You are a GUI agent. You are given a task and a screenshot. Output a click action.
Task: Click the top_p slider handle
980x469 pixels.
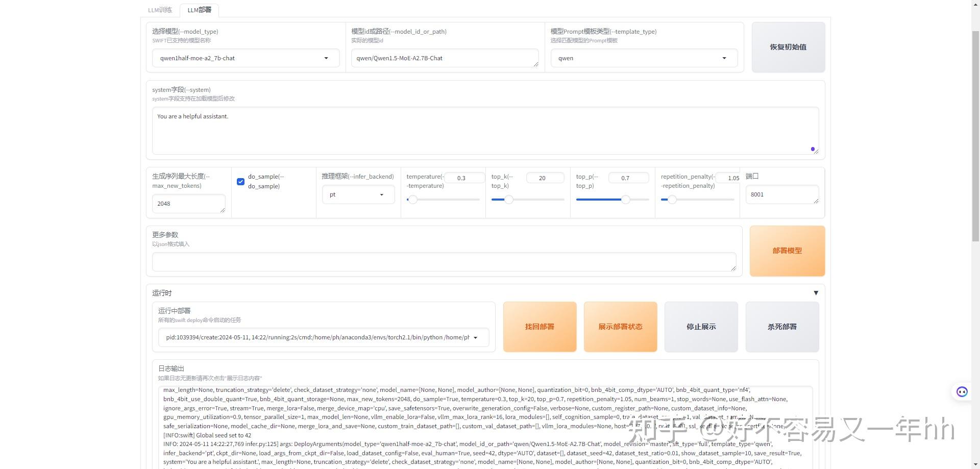pos(626,200)
